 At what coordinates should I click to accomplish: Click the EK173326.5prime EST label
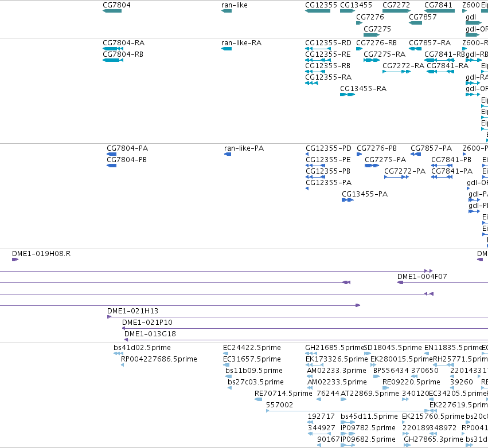(x=337, y=359)
